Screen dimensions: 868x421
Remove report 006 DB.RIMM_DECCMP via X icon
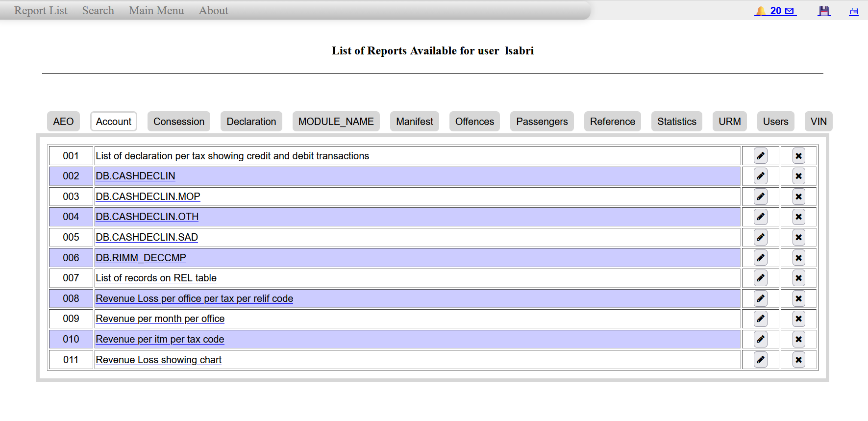tap(798, 258)
